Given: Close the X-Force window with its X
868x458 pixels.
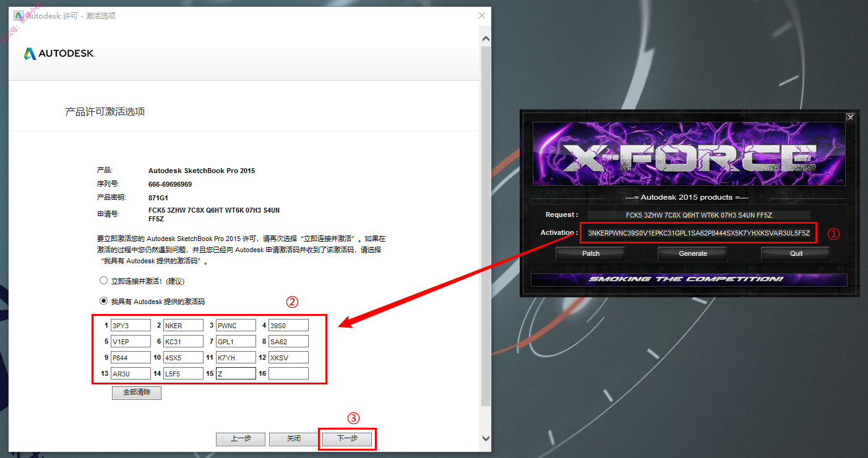Looking at the screenshot, I should pyautogui.click(x=851, y=117).
